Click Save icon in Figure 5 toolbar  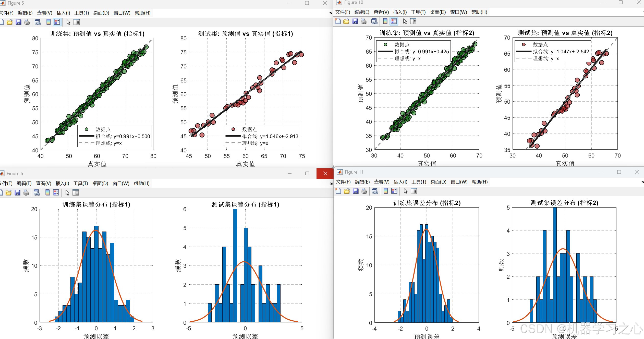point(18,22)
